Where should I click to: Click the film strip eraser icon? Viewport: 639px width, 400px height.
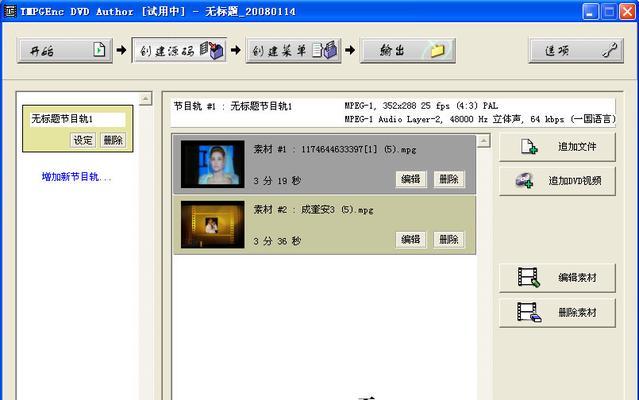point(529,312)
